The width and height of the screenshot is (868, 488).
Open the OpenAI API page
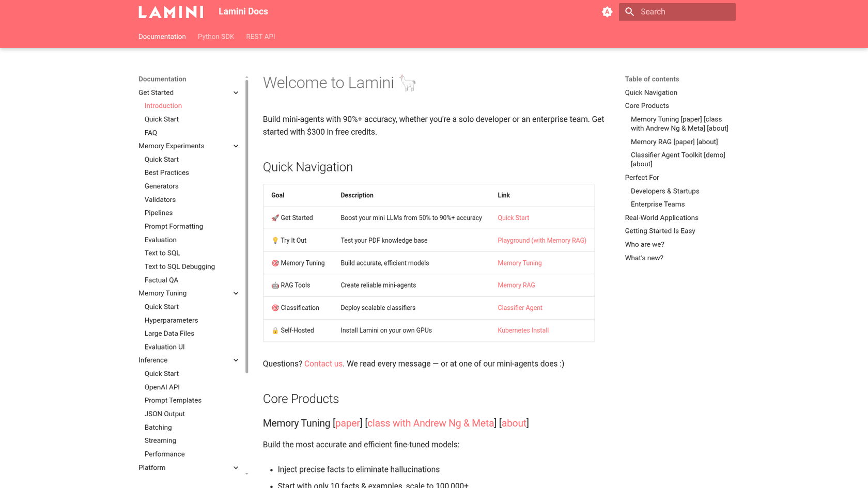click(162, 387)
